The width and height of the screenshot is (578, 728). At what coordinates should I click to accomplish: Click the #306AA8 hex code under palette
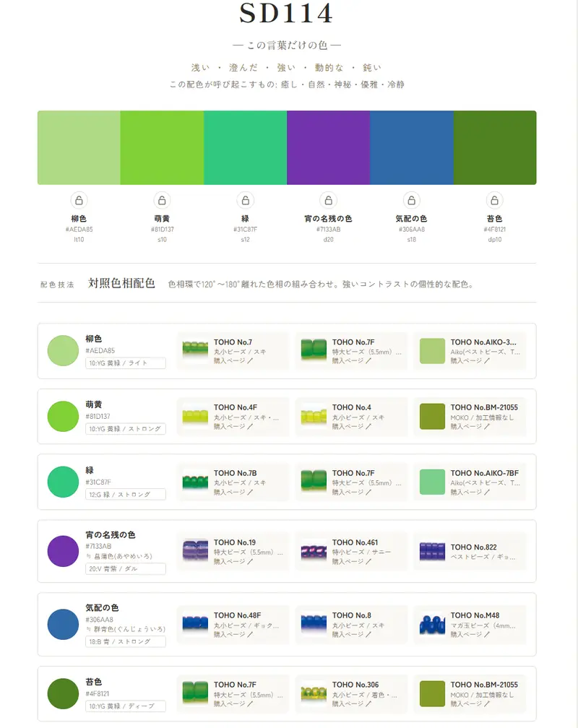tap(412, 230)
